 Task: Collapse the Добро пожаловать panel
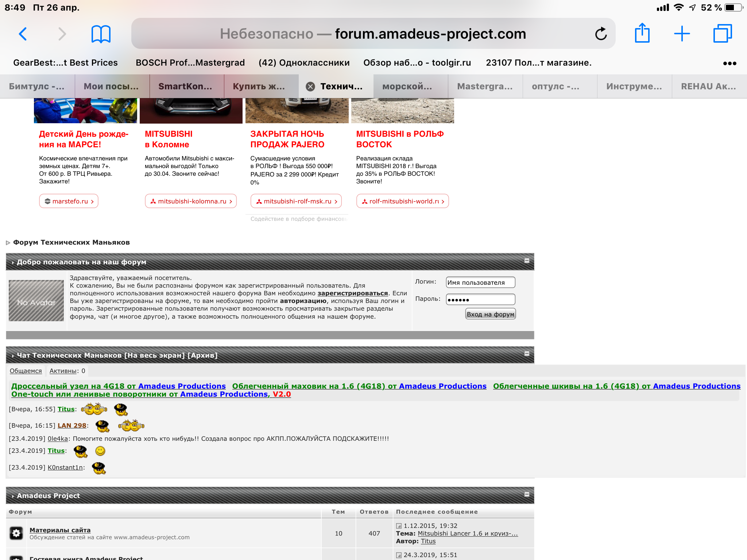click(527, 260)
